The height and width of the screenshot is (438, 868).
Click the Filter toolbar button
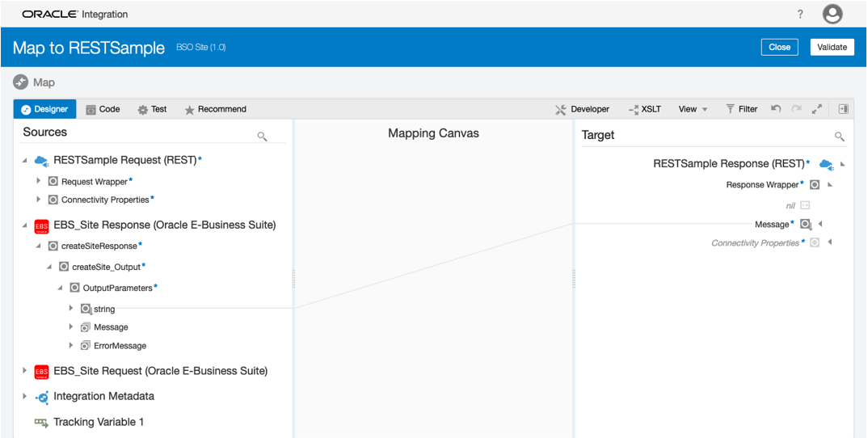(x=741, y=109)
